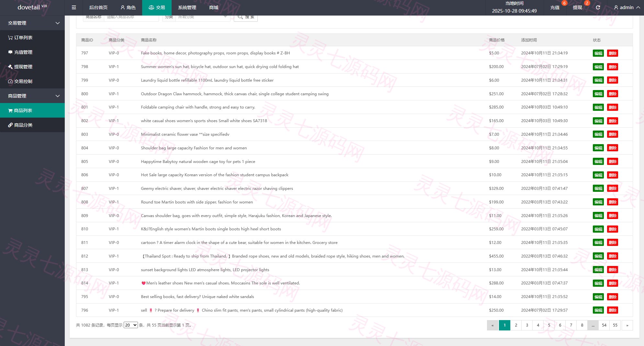Click the 商品名称 search input field
Image resolution: width=644 pixels, height=346 pixels.
131,17
